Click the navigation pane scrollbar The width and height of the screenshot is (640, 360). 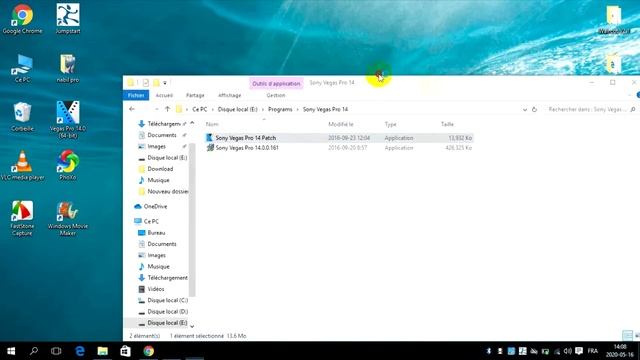click(192, 220)
